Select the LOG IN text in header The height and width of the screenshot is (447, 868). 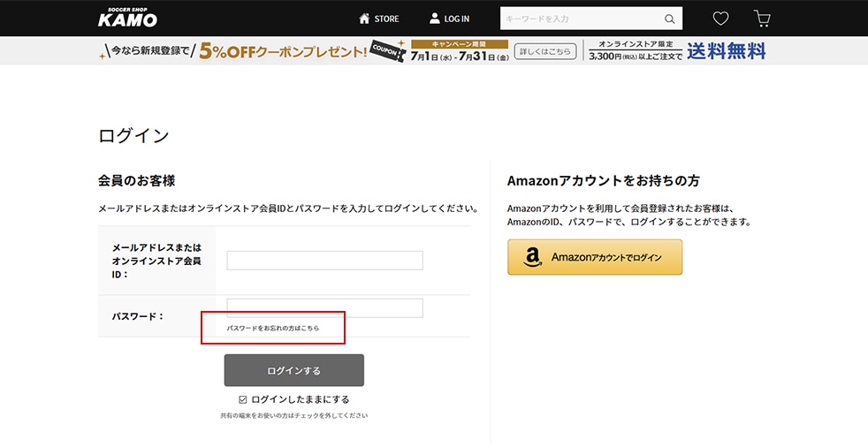click(457, 19)
